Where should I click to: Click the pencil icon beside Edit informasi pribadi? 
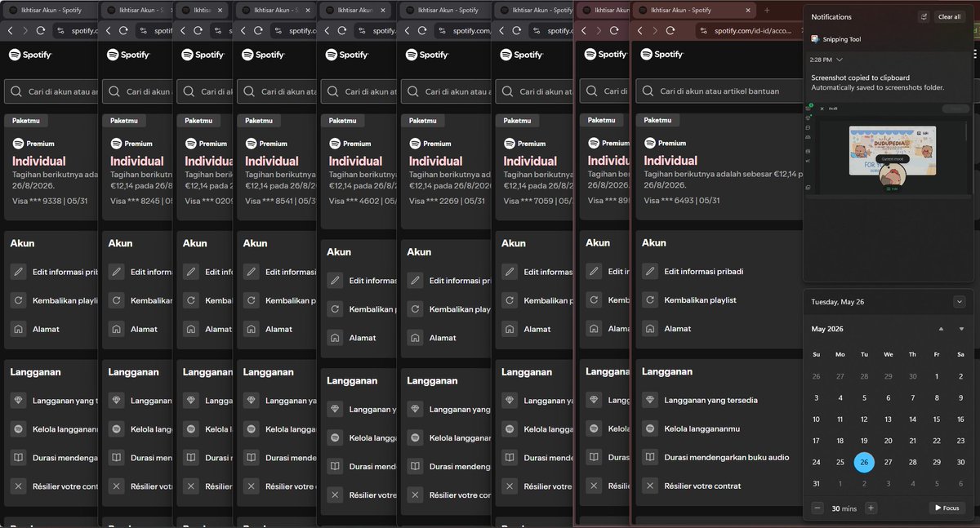tap(650, 272)
